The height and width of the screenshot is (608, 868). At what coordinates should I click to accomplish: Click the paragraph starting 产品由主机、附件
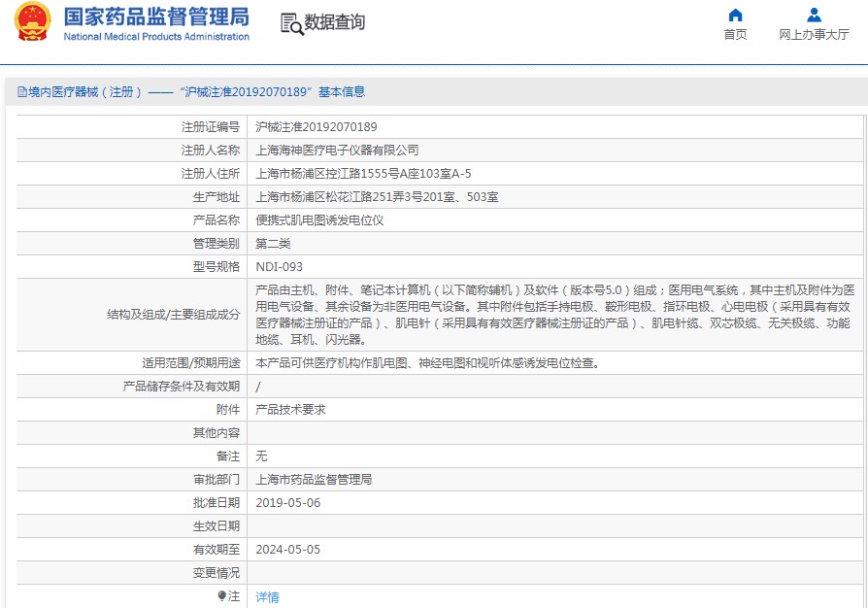click(x=555, y=315)
